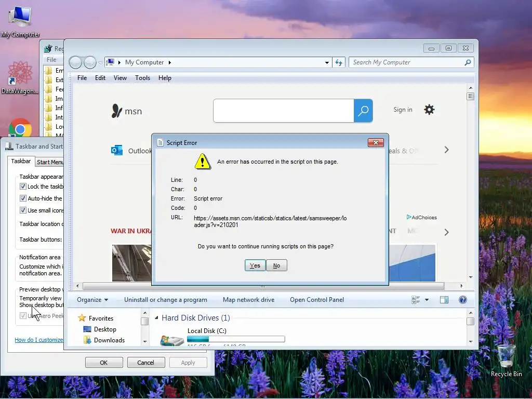Open the Recycle Bin
The image size is (532, 399).
(x=506, y=361)
